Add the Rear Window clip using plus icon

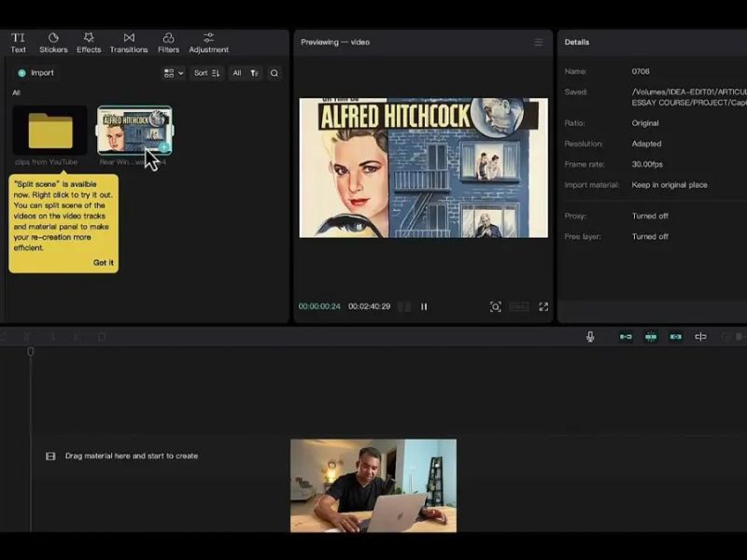(x=164, y=147)
